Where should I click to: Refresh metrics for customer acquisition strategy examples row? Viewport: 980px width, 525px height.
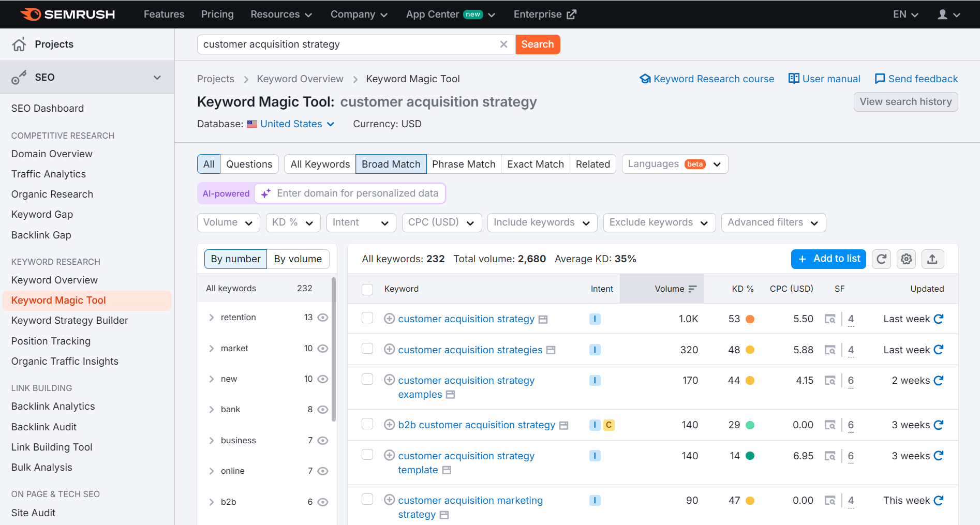click(x=939, y=380)
